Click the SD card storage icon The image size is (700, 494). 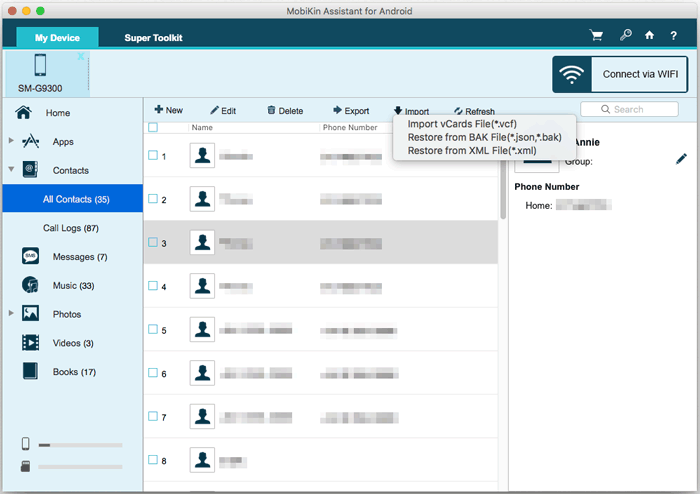[x=25, y=466]
